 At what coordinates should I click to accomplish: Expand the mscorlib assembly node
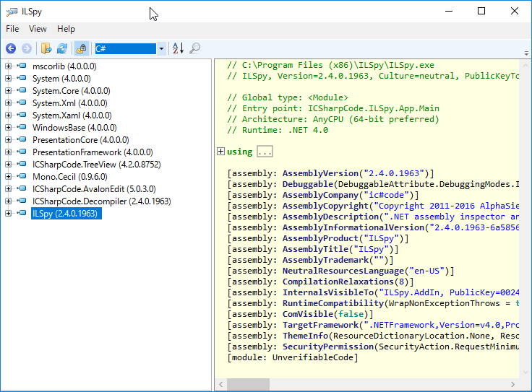pyautogui.click(x=9, y=66)
